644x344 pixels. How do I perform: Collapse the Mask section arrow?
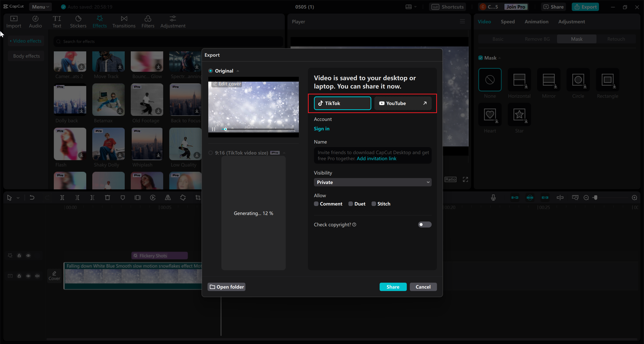coord(500,58)
